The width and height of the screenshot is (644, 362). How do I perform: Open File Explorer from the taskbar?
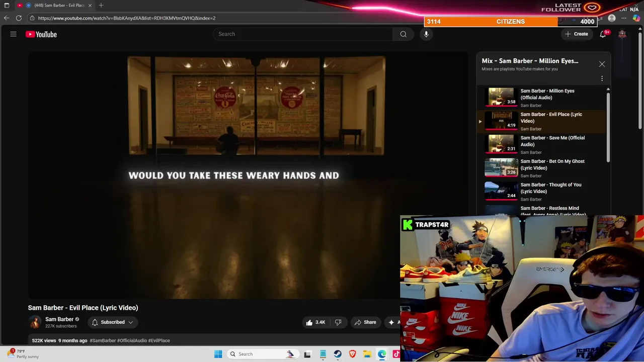click(x=367, y=354)
